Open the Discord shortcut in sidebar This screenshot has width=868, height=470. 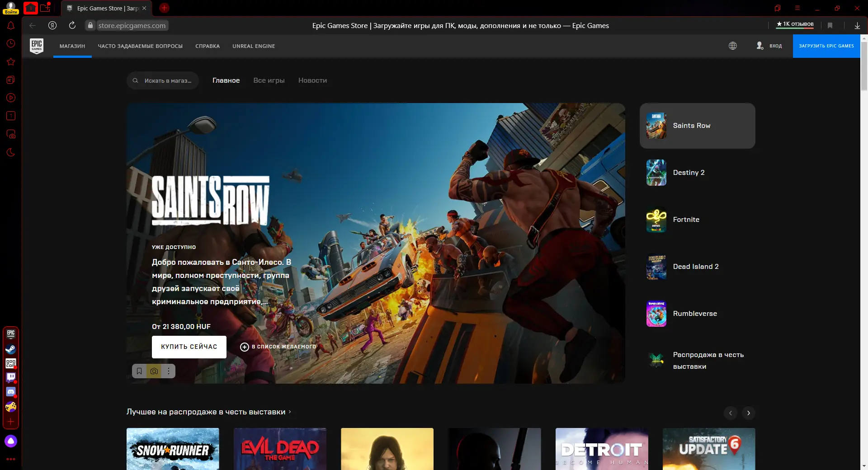[x=11, y=392]
